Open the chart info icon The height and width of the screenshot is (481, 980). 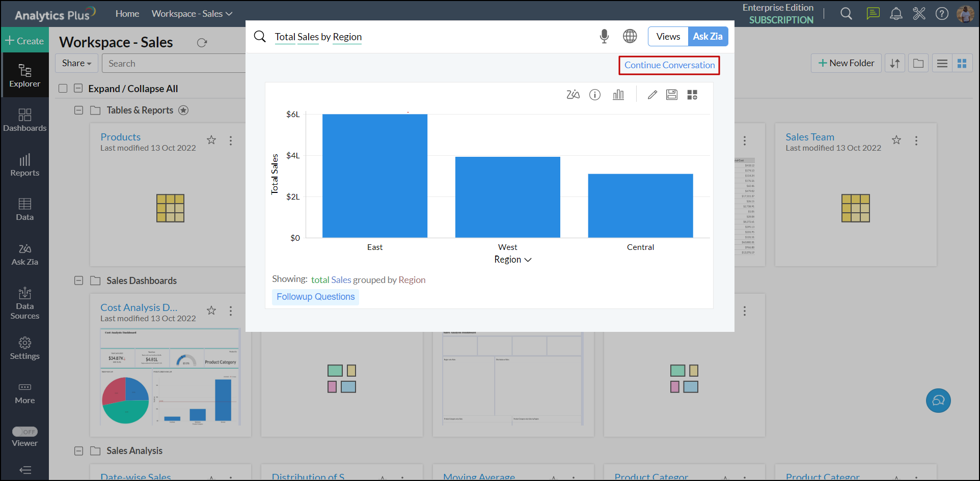(x=595, y=95)
